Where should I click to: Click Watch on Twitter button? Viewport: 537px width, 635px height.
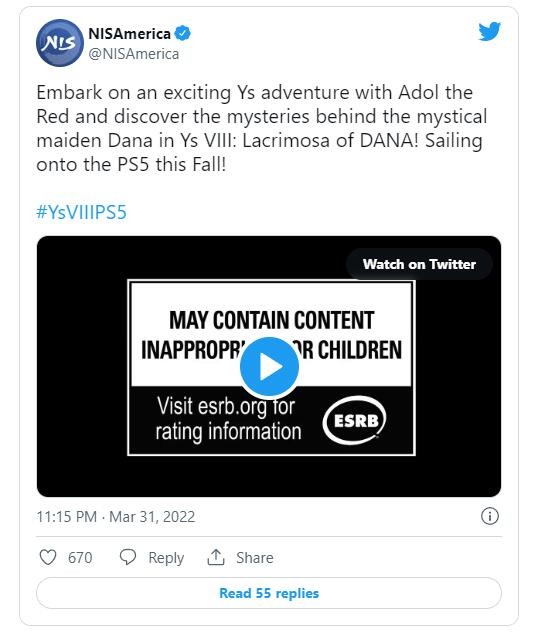point(419,264)
